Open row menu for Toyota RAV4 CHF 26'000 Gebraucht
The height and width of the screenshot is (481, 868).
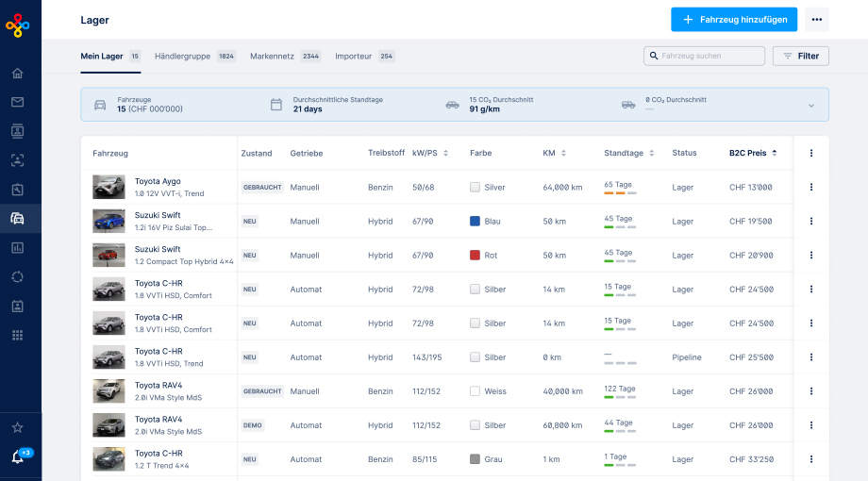pyautogui.click(x=811, y=391)
